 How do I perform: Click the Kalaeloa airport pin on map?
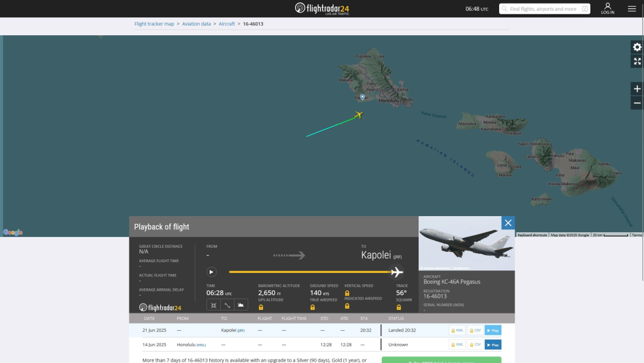pos(363,97)
